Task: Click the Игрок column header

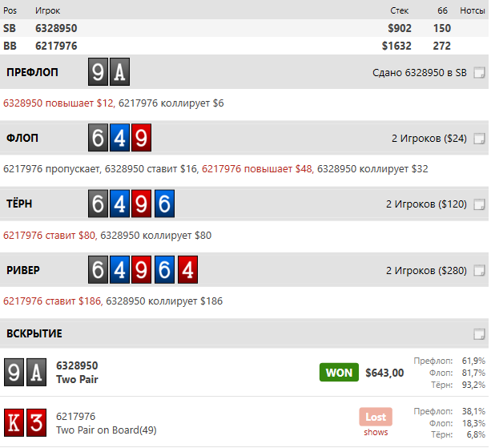Action: (47, 10)
